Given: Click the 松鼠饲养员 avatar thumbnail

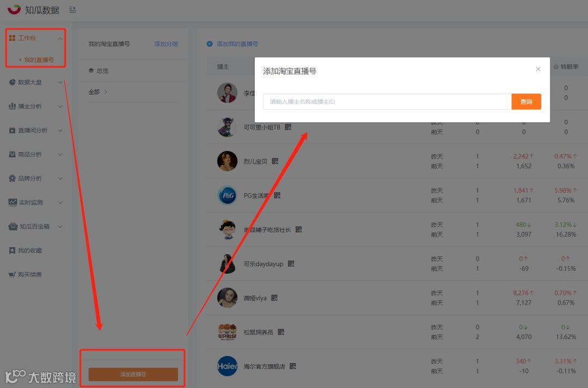Looking at the screenshot, I should point(227,332).
